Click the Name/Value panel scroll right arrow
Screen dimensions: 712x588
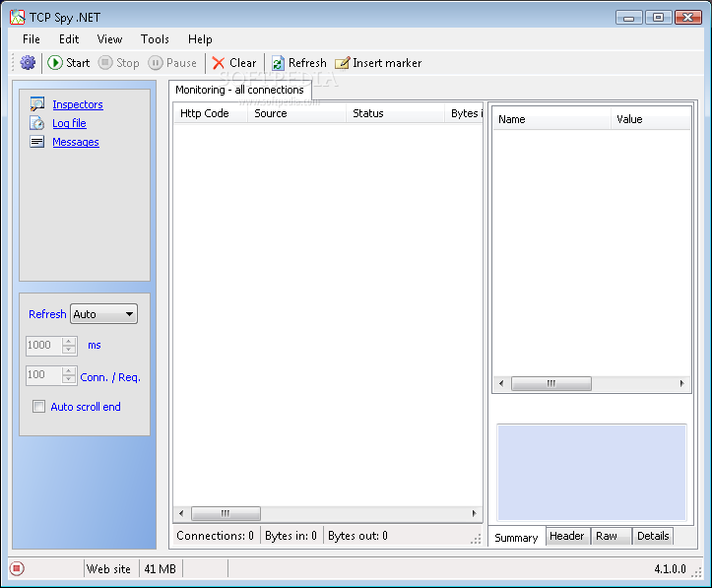[x=682, y=384]
